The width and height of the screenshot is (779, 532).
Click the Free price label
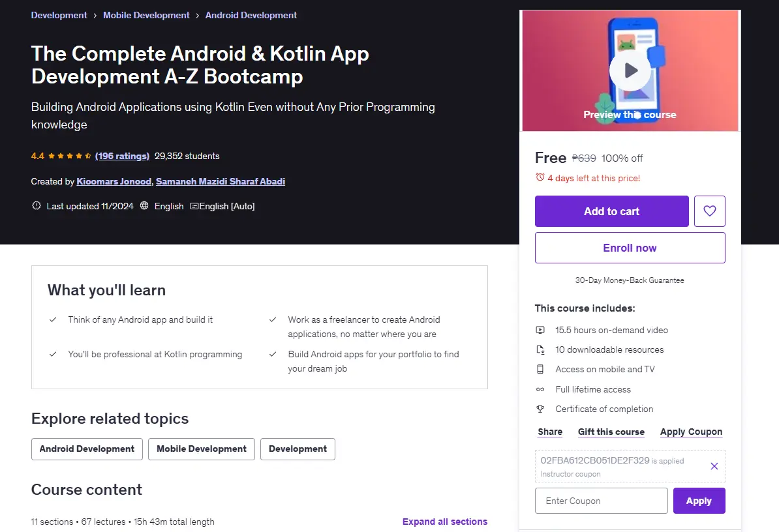point(551,158)
